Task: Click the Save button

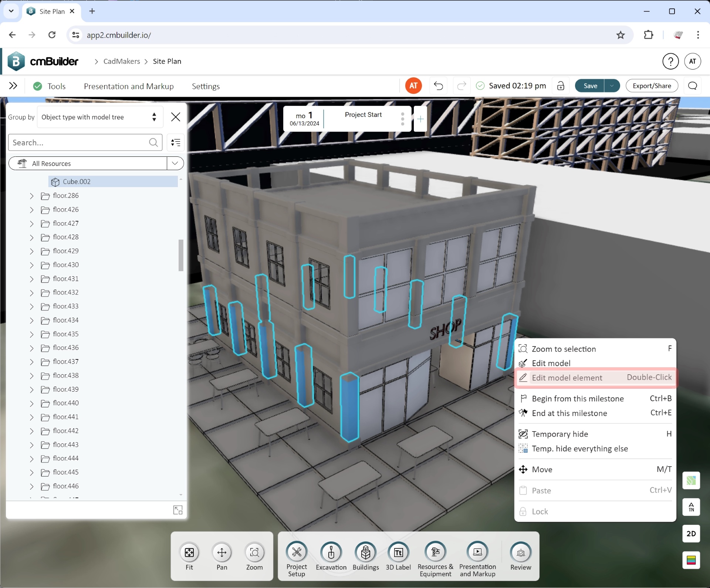Action: click(x=590, y=85)
